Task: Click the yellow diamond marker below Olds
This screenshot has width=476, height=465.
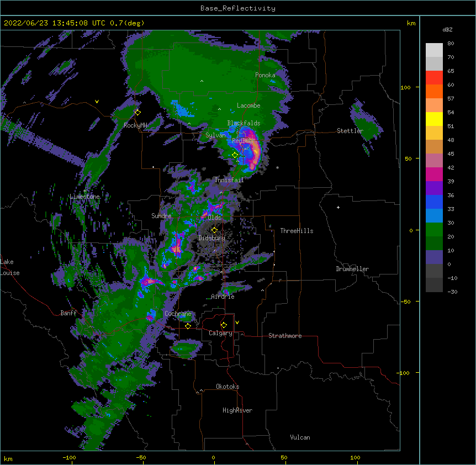Action: click(x=214, y=230)
